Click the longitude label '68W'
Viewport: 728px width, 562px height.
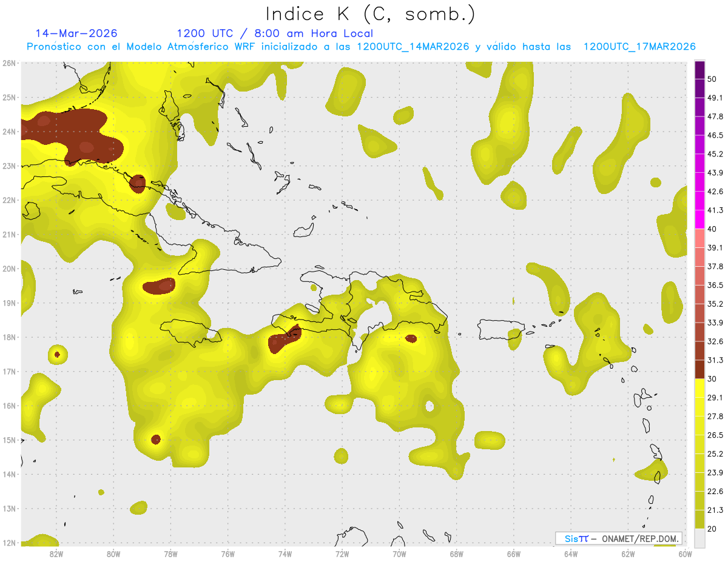(457, 554)
